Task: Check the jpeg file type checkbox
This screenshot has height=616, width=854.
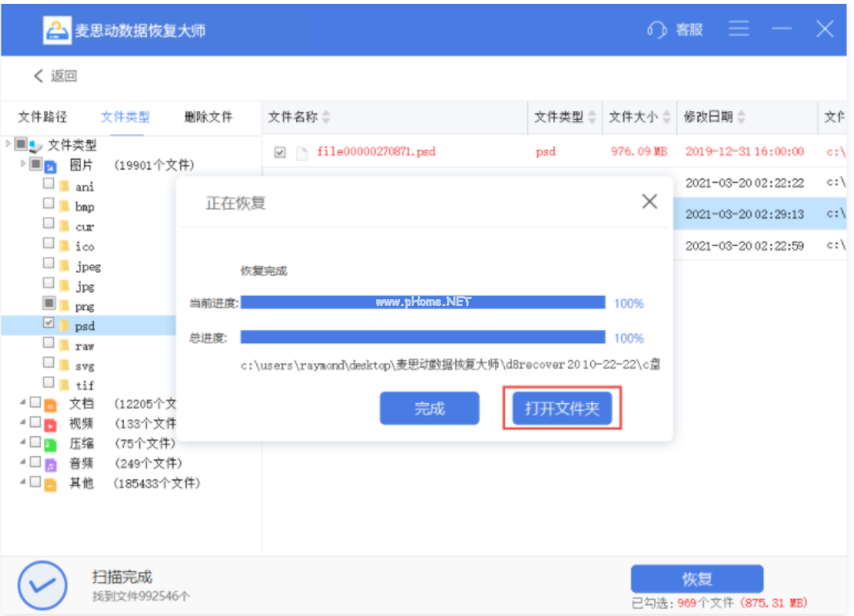Action: (x=49, y=264)
